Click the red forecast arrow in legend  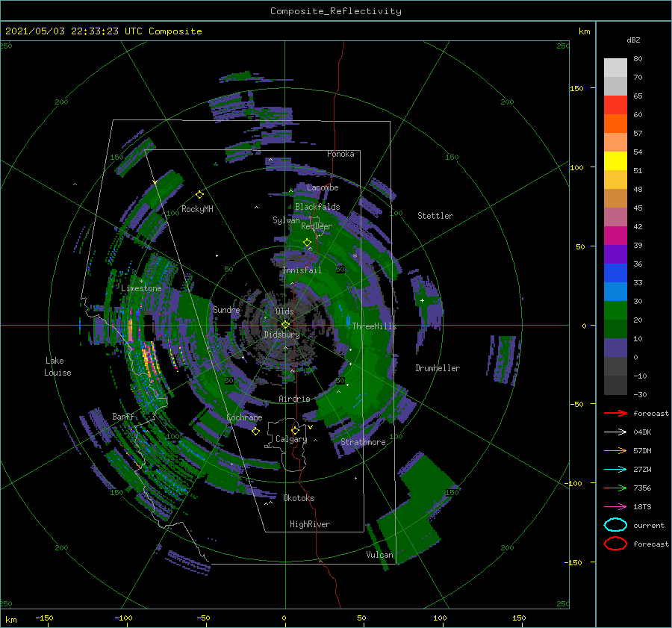(x=615, y=413)
